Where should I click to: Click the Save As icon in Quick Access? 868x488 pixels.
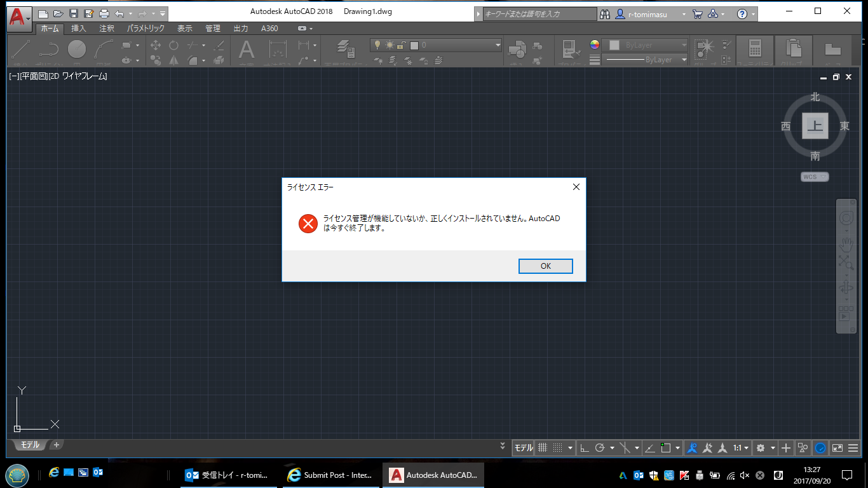(89, 13)
